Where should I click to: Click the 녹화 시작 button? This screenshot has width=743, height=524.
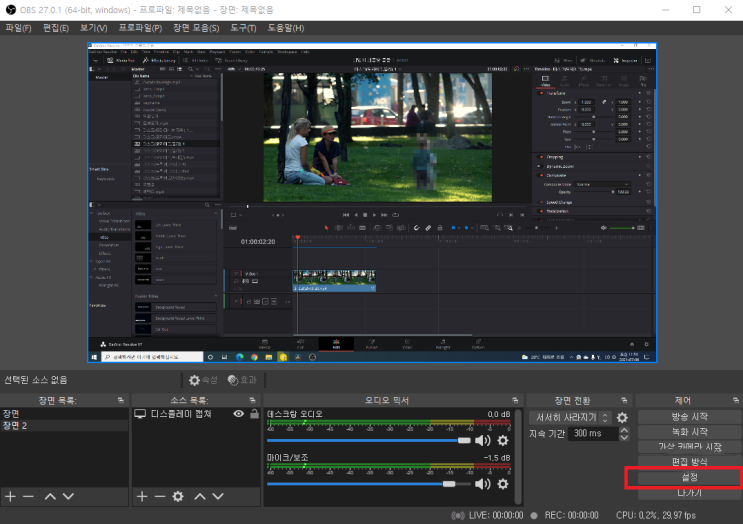(689, 432)
